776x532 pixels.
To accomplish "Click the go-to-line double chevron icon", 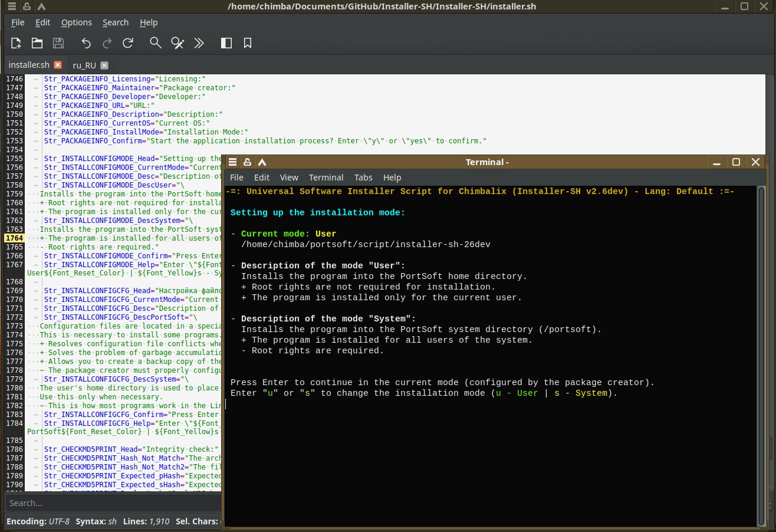I will [199, 43].
